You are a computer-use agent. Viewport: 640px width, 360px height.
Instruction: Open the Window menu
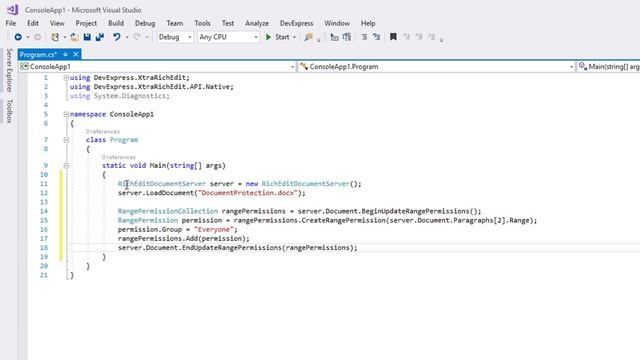pyautogui.click(x=337, y=23)
